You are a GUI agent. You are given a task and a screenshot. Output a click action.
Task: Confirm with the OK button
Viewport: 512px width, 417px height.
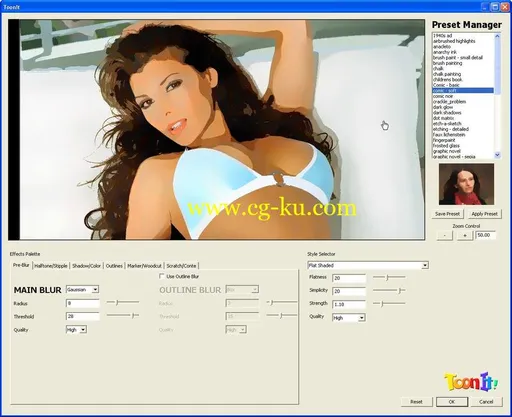452,402
